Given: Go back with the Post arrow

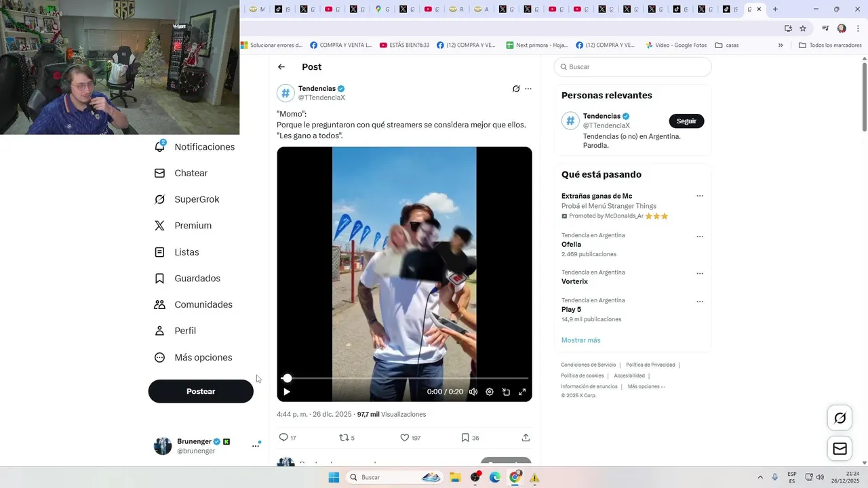Looking at the screenshot, I should [x=281, y=67].
